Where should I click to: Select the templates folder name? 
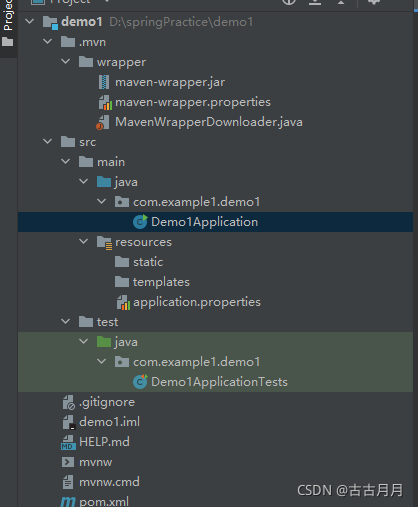click(x=161, y=282)
